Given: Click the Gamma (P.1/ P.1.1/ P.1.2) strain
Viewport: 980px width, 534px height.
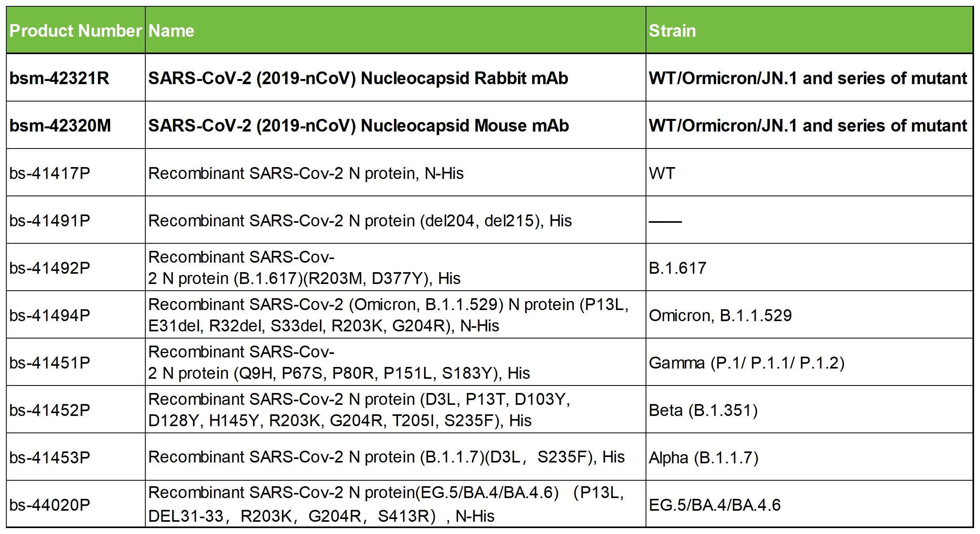Looking at the screenshot, I should 746,363.
